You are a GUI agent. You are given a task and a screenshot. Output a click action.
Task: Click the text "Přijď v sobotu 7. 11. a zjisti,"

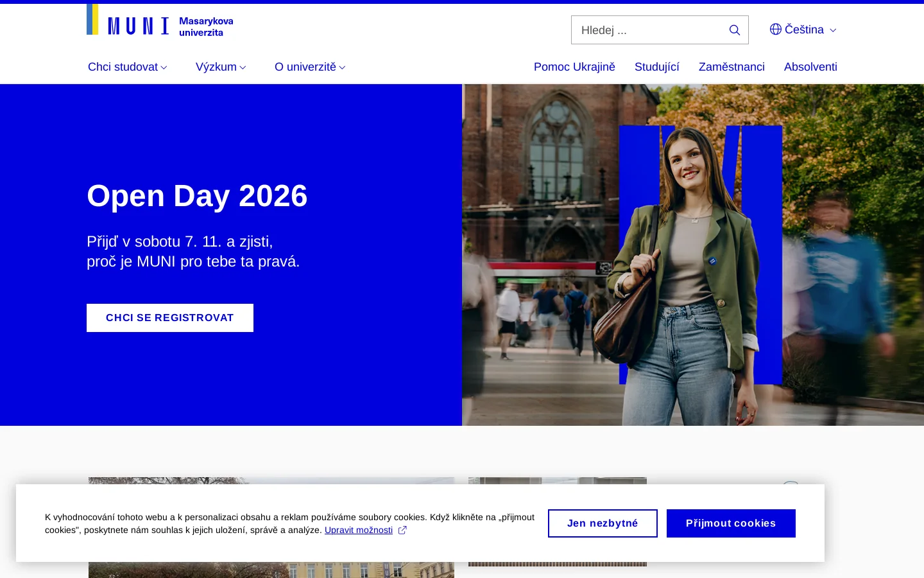coord(180,241)
